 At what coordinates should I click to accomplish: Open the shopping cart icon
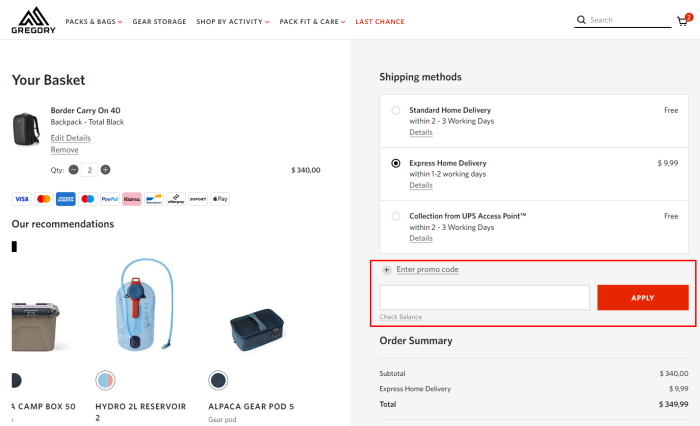point(683,20)
